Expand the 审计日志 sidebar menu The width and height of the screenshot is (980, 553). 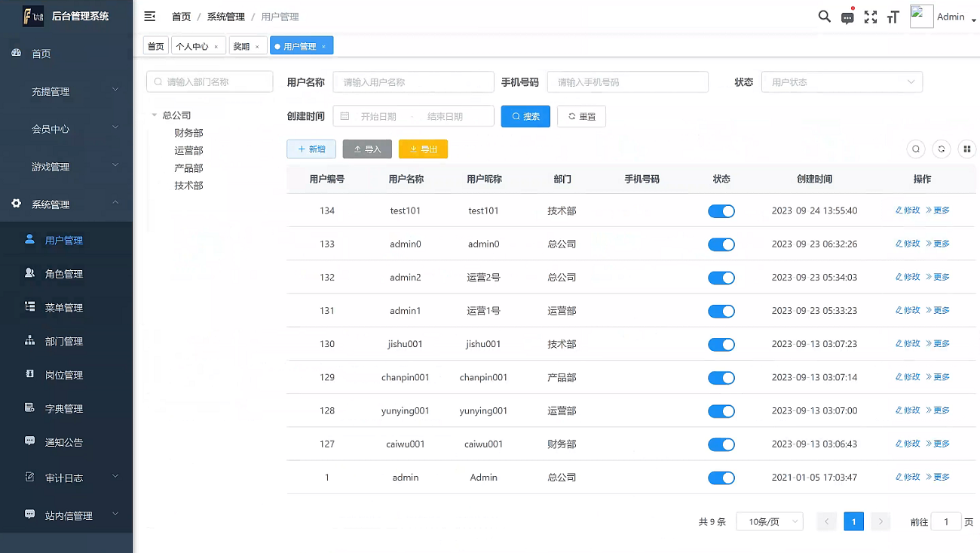(66, 478)
